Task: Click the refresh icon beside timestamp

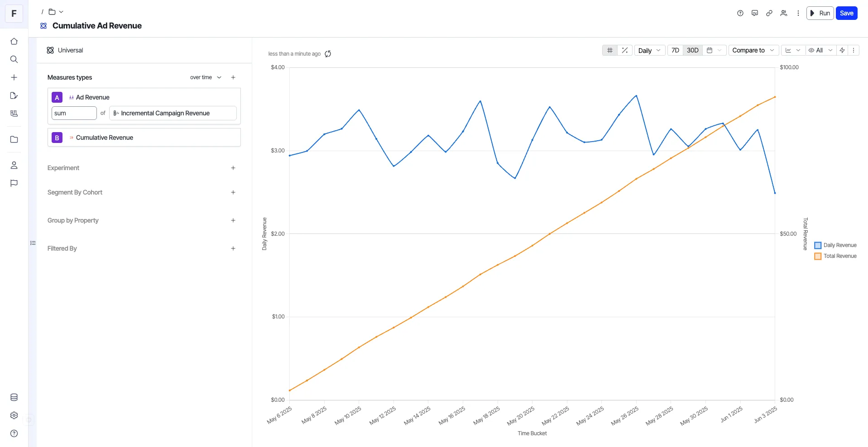Action: (x=328, y=54)
